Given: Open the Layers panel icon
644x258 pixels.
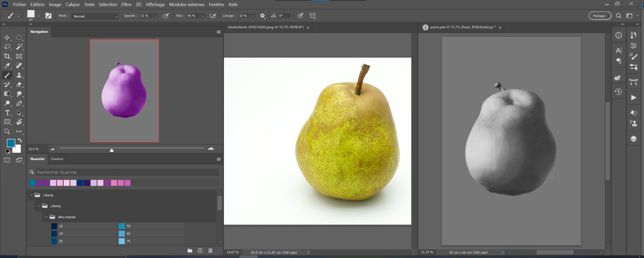Looking at the screenshot, I should 633,139.
